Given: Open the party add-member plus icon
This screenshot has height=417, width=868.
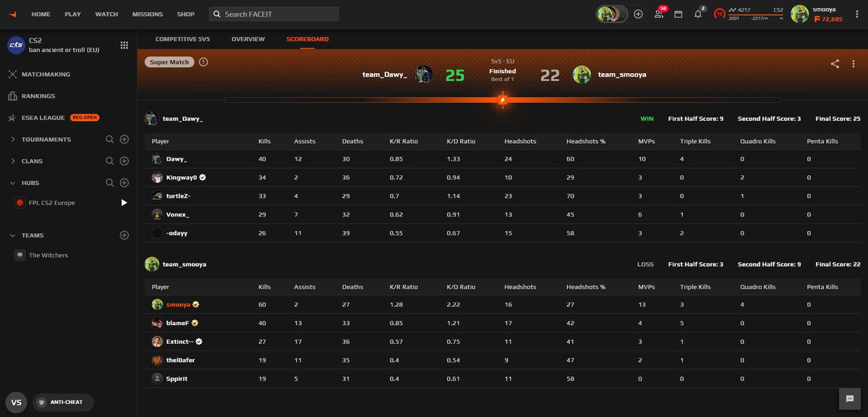Looking at the screenshot, I should pyautogui.click(x=638, y=14).
